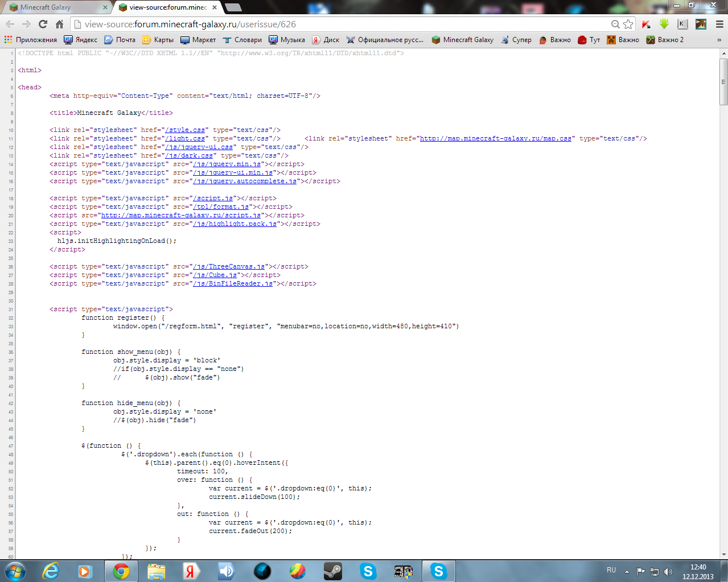Click the text "timeout: 100,"
This screenshot has width=728, height=582.
pyautogui.click(x=203, y=472)
